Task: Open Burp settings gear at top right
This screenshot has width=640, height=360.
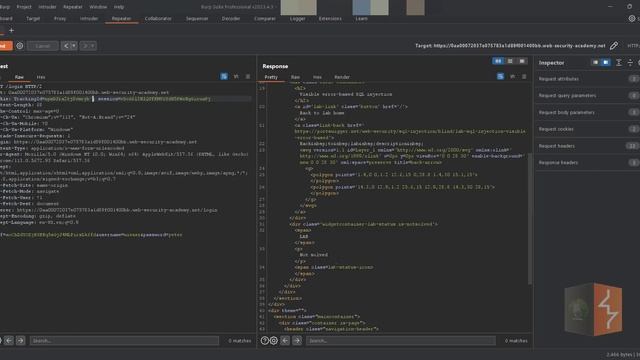Action: coord(631,18)
